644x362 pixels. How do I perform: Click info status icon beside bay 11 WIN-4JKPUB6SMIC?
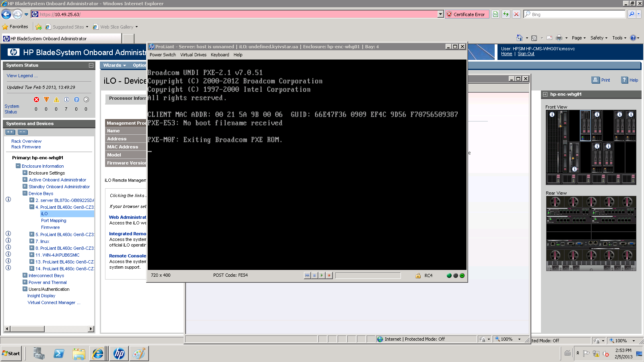[8, 254]
